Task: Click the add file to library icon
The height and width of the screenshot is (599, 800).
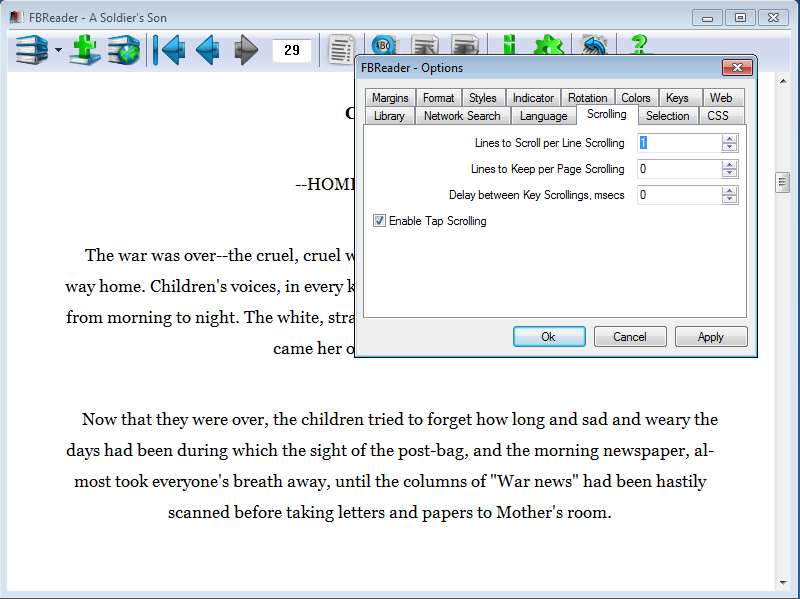Action: click(85, 49)
